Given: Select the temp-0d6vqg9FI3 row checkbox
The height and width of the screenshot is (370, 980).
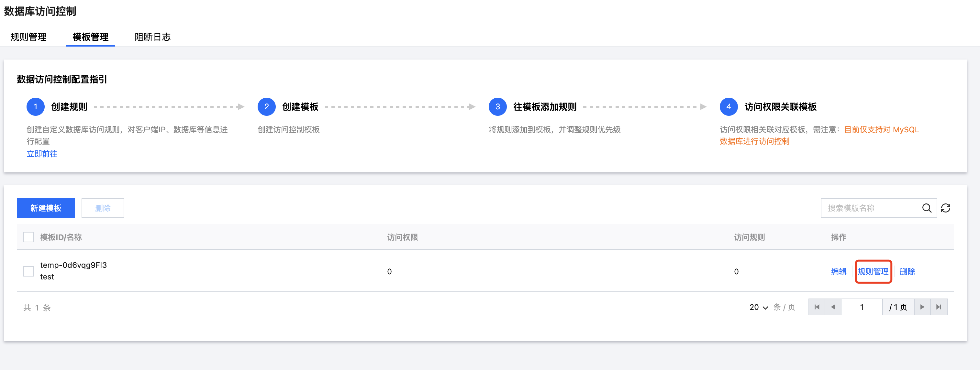Looking at the screenshot, I should coord(28,271).
